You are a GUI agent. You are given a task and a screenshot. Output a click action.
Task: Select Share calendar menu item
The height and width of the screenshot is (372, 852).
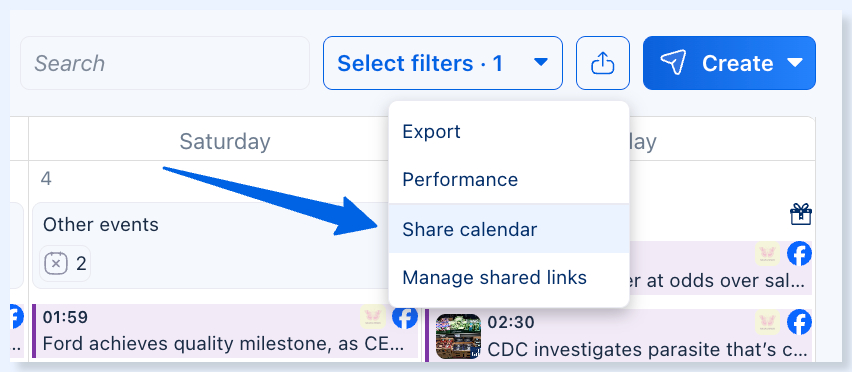coord(509,229)
